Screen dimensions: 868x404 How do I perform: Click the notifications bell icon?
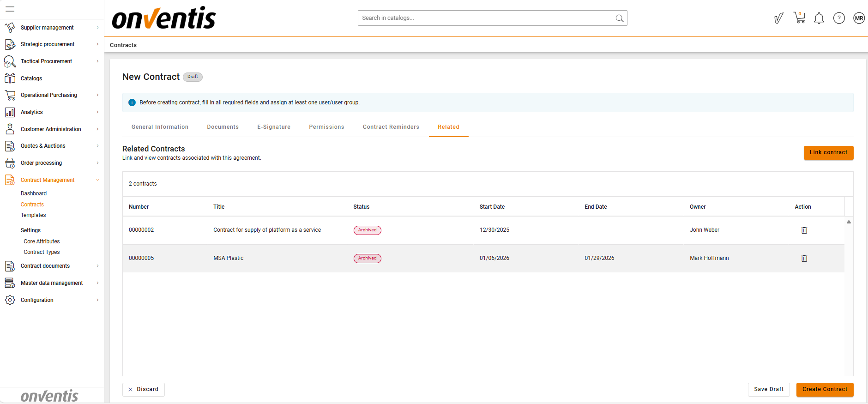coord(819,18)
